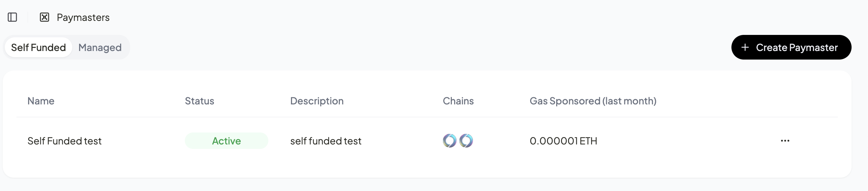Click the Paymasters crossed-box icon
The height and width of the screenshot is (191, 868).
(44, 17)
